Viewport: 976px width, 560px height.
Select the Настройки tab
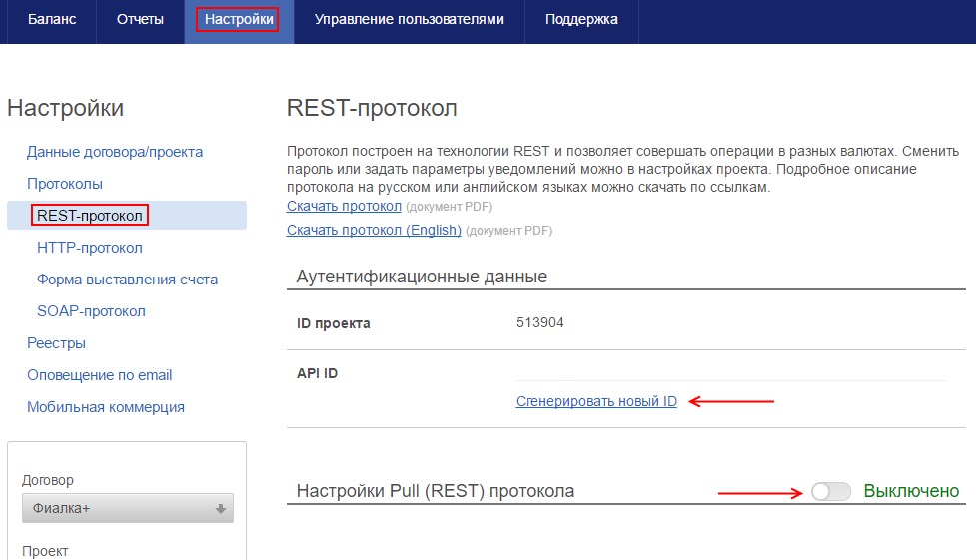tap(237, 20)
